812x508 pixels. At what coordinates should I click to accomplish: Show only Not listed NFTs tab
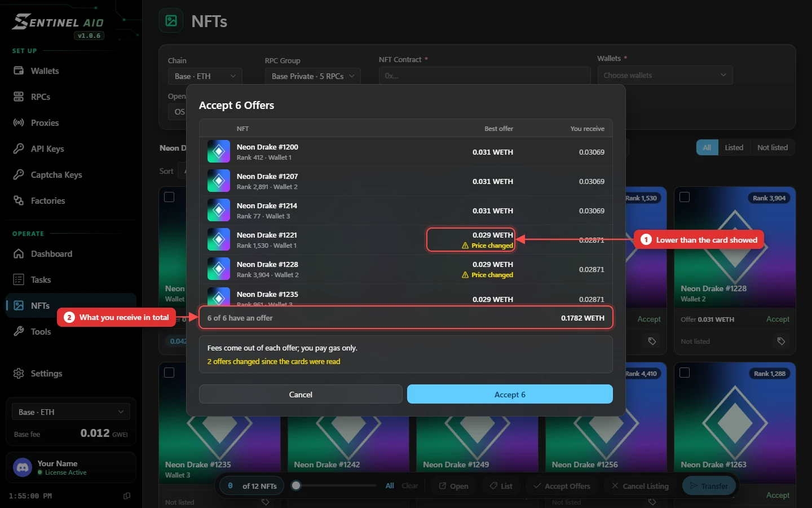tap(773, 147)
